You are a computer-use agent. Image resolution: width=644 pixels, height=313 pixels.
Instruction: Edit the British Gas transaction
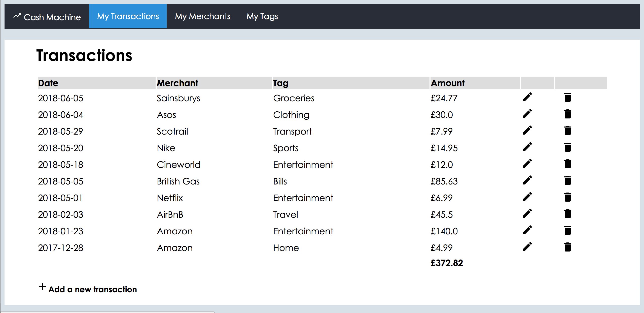coord(527,180)
